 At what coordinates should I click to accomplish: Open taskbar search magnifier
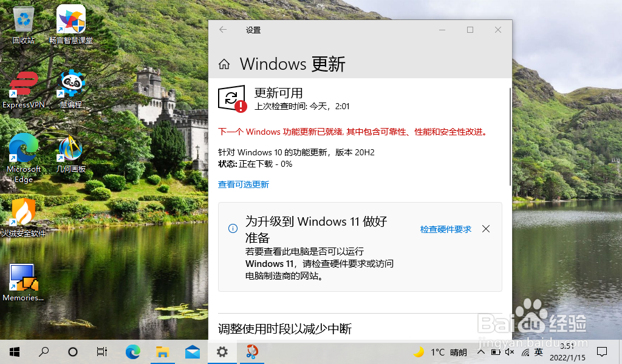click(44, 352)
